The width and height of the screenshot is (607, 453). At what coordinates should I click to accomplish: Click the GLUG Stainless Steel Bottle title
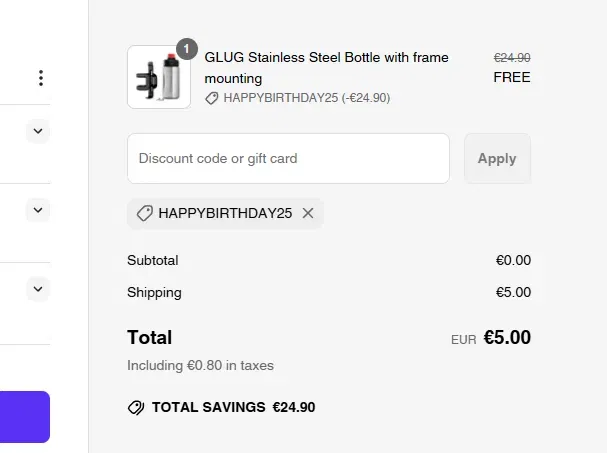[x=326, y=68]
